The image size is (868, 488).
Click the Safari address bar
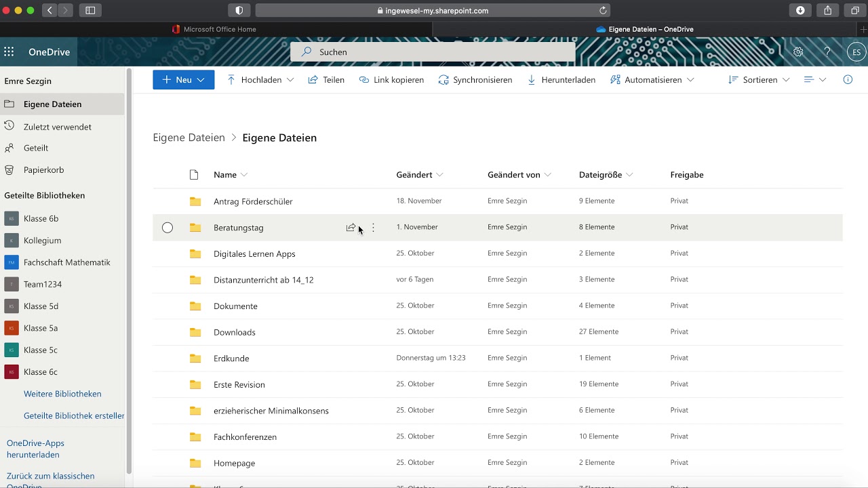pos(433,10)
